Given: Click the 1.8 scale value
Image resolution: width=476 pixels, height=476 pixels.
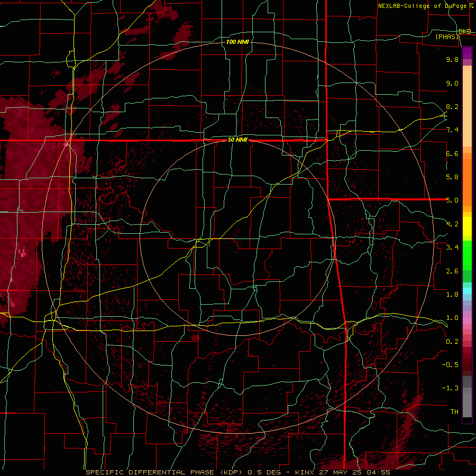Looking at the screenshot, I should [x=452, y=295].
